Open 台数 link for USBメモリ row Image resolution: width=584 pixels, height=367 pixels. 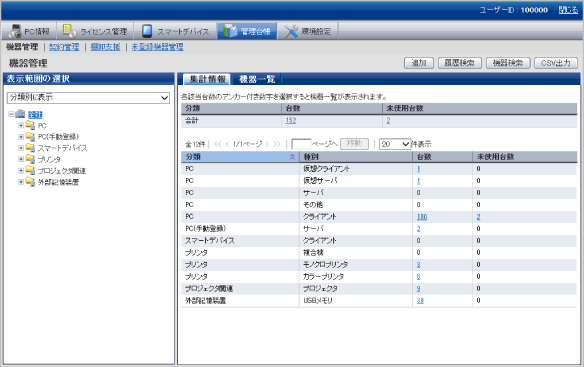pos(420,300)
